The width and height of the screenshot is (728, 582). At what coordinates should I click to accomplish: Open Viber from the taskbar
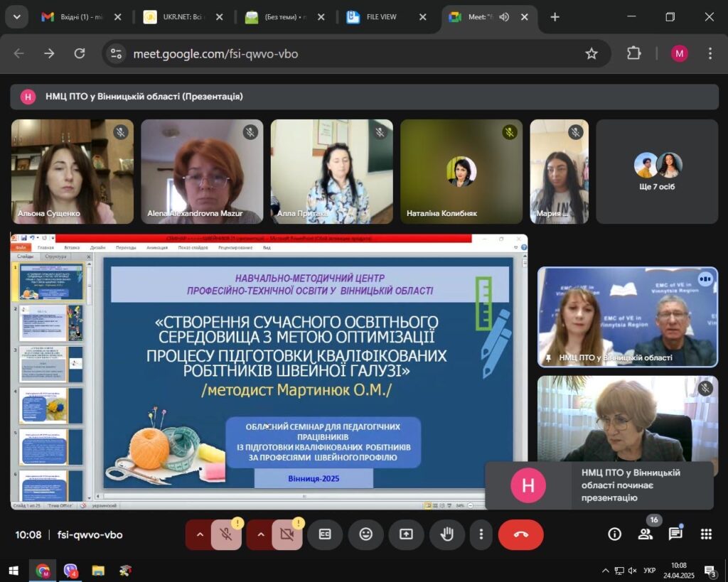point(70,571)
